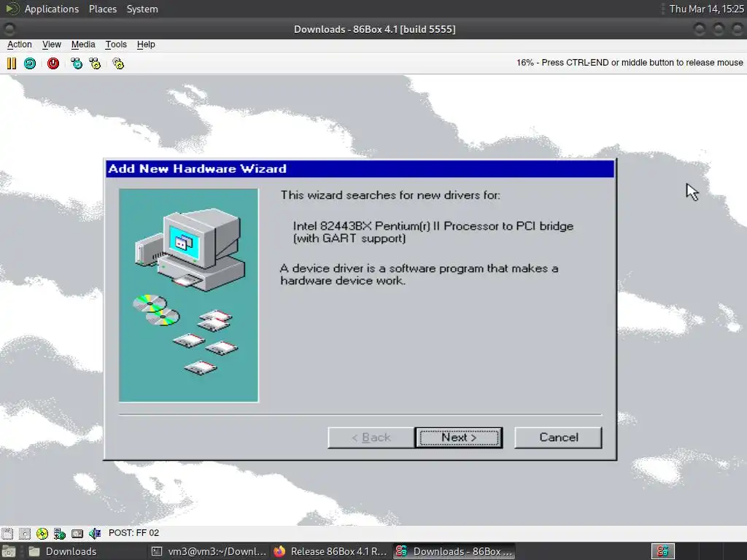Select the Downloads - 86Box taskbar entry
Viewport: 747px width, 560px height.
(x=454, y=551)
